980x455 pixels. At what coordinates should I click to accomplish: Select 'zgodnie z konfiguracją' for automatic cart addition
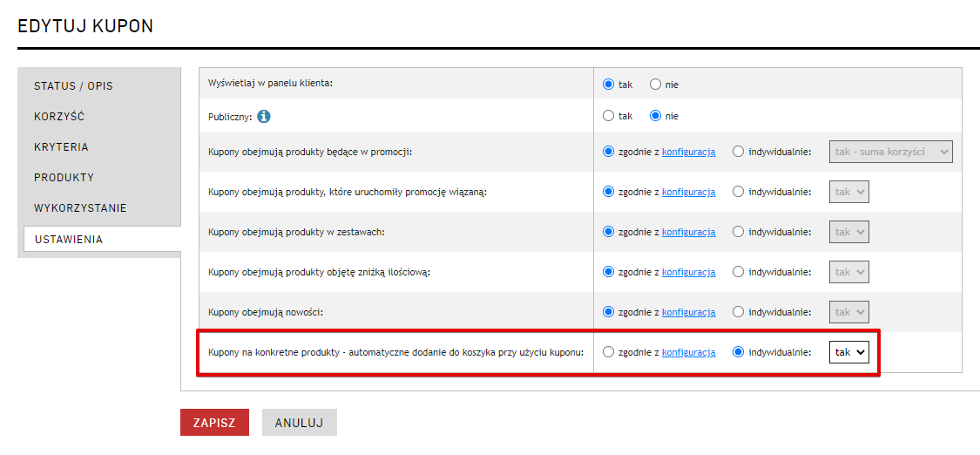pos(609,352)
